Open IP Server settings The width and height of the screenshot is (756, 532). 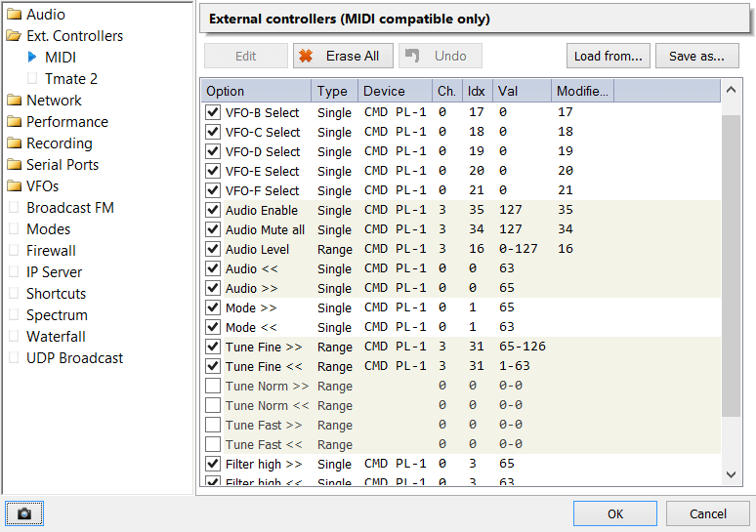pos(54,271)
